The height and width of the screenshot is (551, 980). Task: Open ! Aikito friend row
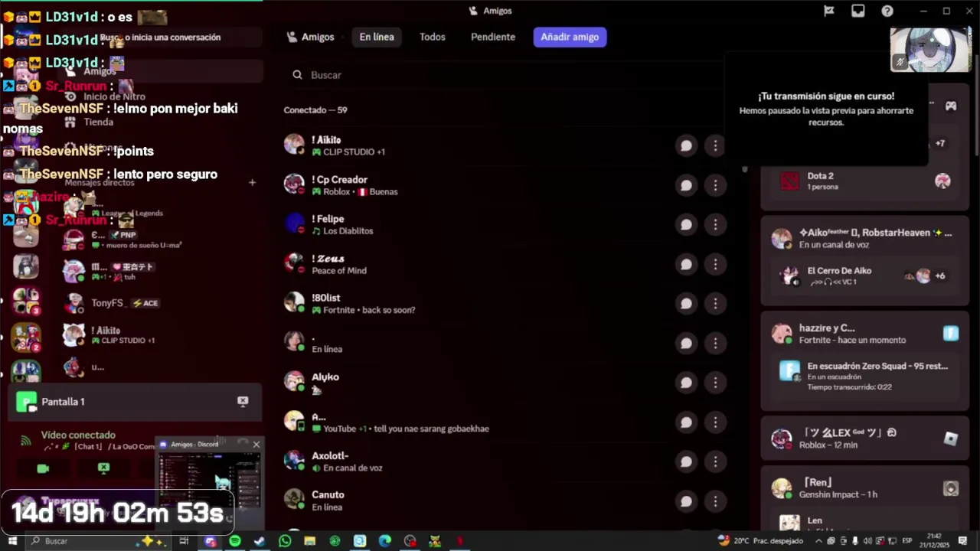(x=505, y=145)
